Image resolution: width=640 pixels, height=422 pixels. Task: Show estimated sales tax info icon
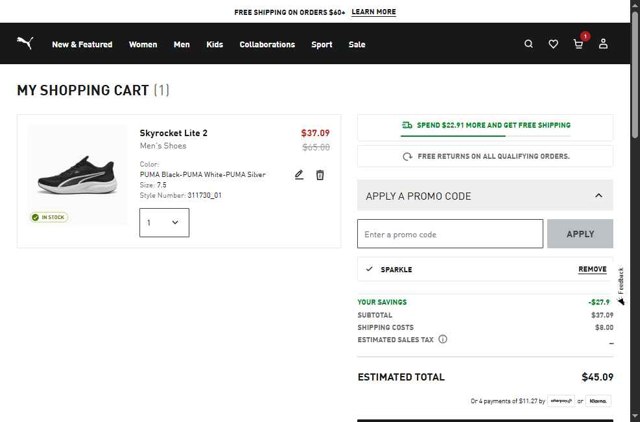coord(443,339)
